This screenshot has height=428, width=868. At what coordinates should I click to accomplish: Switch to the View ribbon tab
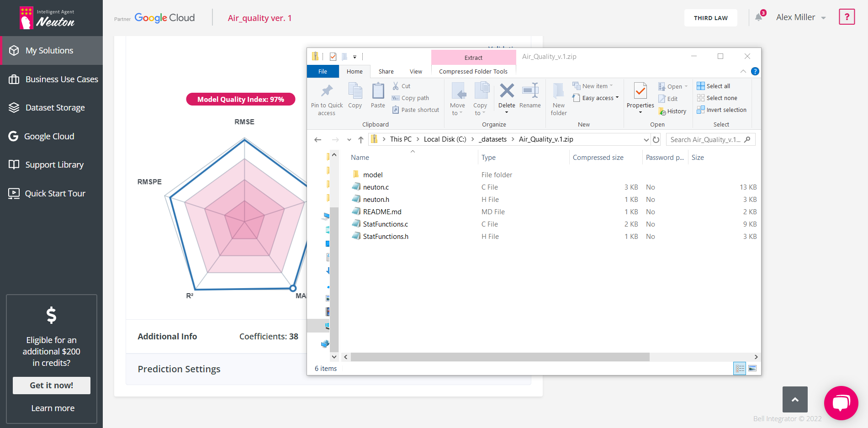click(x=416, y=71)
